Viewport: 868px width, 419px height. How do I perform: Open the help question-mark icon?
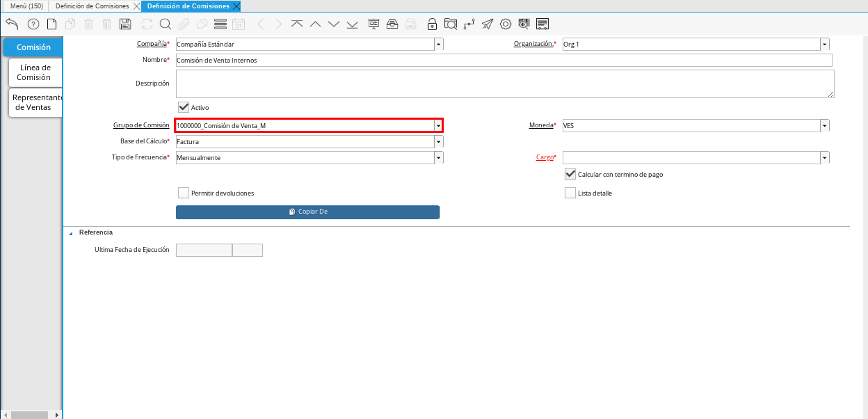pos(33,24)
